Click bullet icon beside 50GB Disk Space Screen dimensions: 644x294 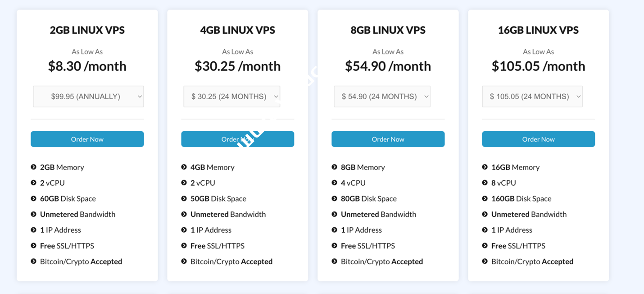[x=184, y=198]
